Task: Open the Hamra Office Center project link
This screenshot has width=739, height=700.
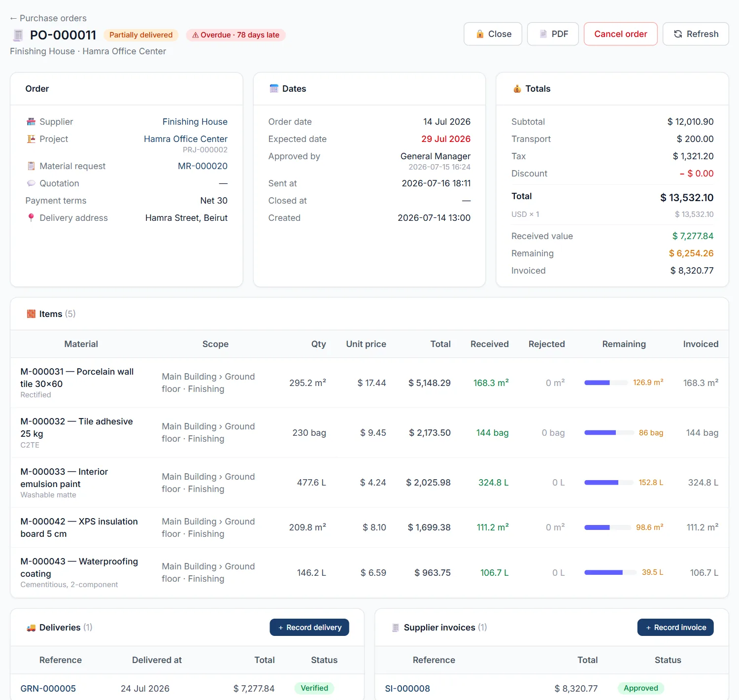Action: tap(186, 139)
